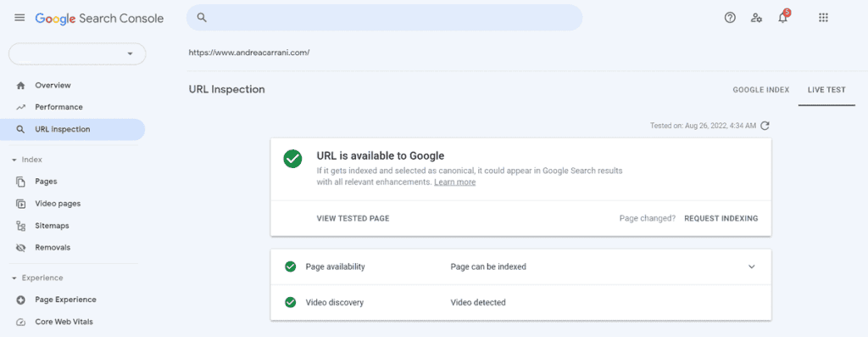Image resolution: width=868 pixels, height=337 pixels.
Task: Click the Removals crossed-eye icon
Action: 21,248
